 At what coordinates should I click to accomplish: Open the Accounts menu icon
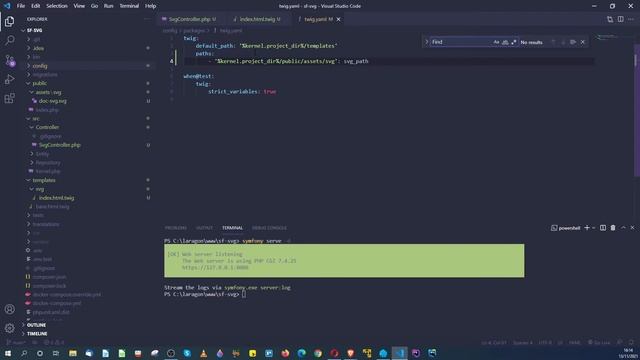9,309
